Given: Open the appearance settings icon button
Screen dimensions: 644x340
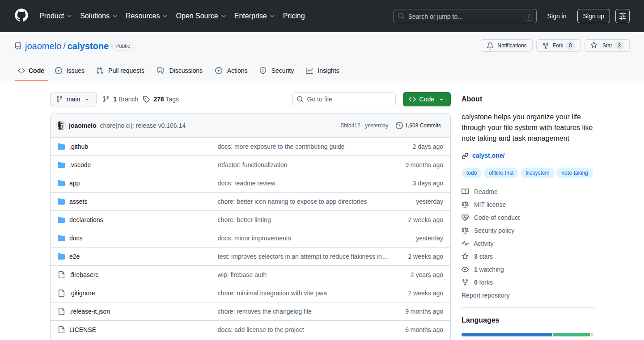Looking at the screenshot, I should click(623, 16).
